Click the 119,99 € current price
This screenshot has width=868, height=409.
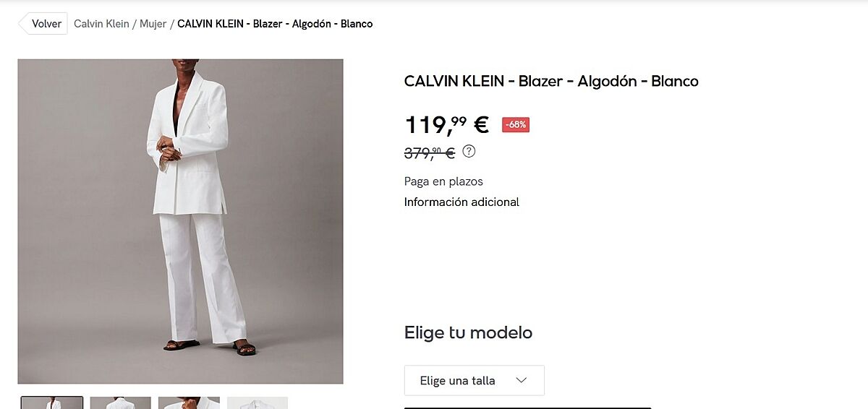(x=447, y=124)
